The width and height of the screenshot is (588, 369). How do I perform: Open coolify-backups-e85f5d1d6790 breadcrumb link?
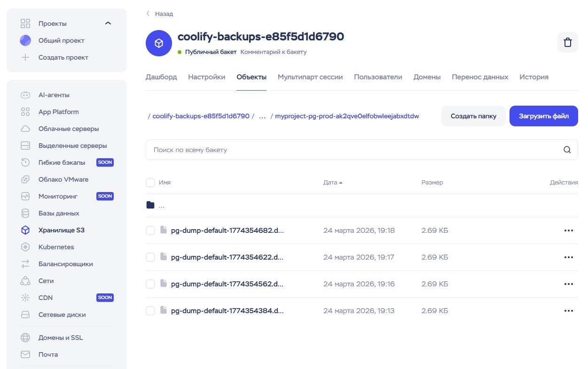tap(201, 116)
